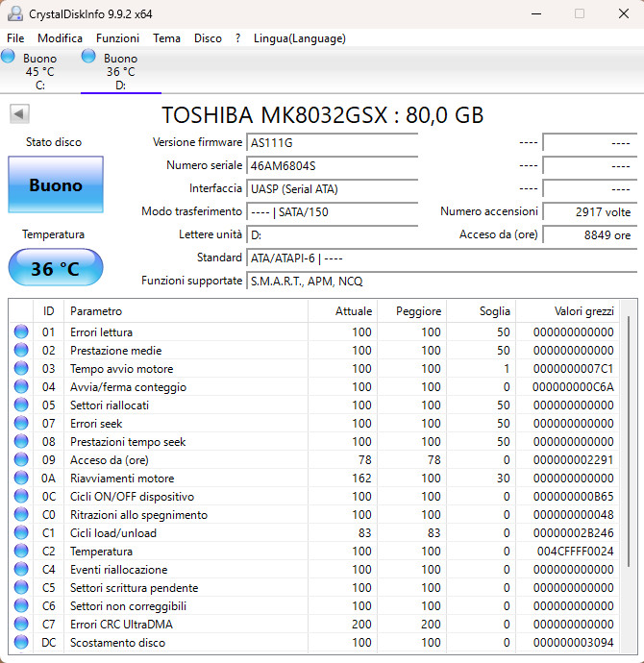Click raw value 000000003094

click(573, 643)
